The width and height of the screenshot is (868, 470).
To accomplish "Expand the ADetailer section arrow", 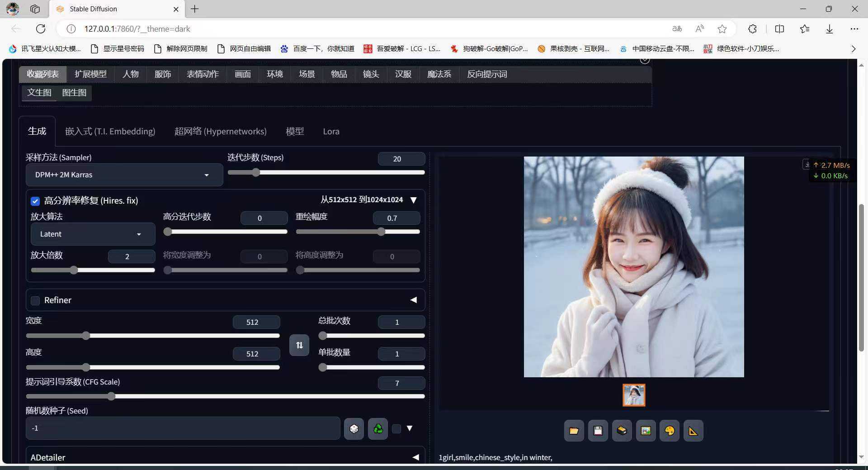I will click(x=415, y=457).
